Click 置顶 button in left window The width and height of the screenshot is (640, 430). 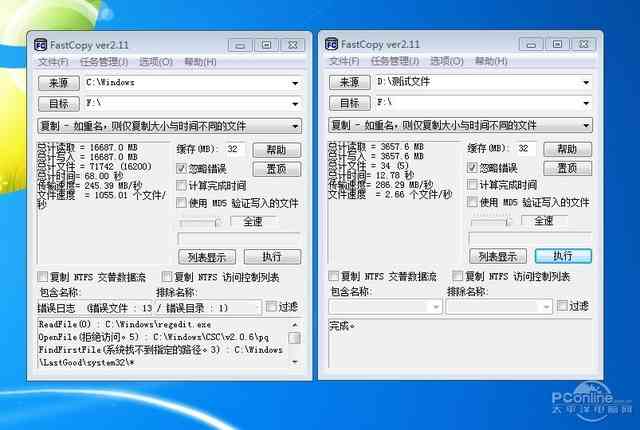(x=277, y=169)
